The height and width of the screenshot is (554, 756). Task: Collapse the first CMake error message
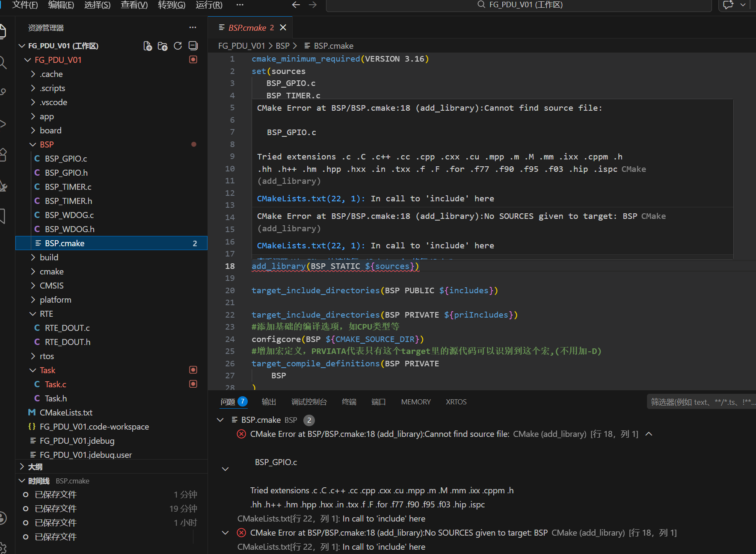(649, 434)
